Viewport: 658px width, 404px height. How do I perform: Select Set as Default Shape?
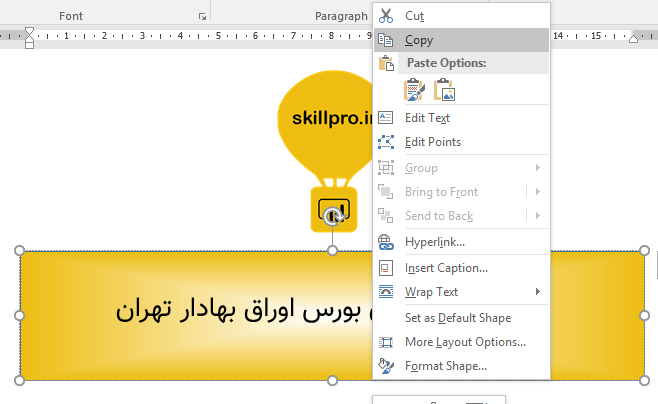coord(462,318)
